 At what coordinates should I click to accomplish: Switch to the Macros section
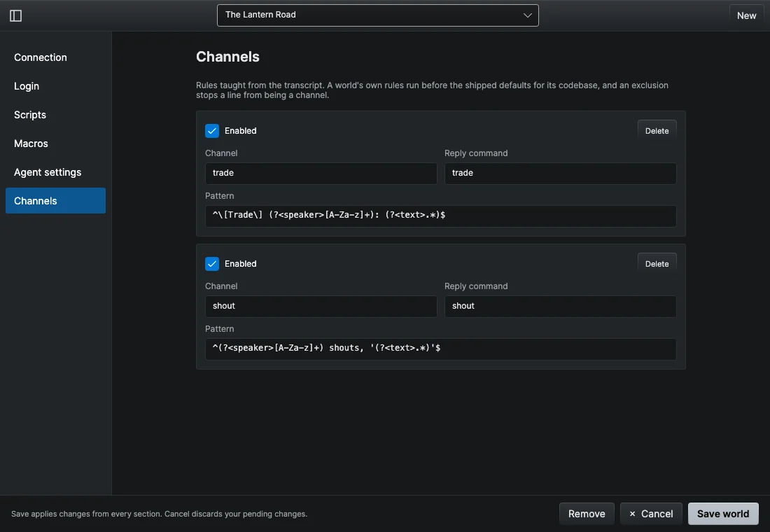tap(55, 143)
